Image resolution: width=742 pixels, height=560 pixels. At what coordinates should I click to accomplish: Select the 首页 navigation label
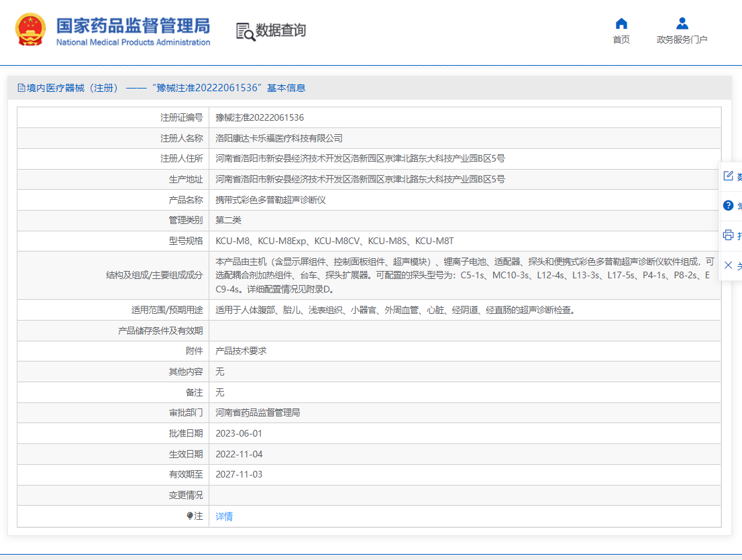pos(621,40)
